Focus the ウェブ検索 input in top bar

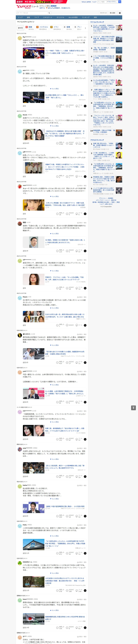click(x=102, y=2)
